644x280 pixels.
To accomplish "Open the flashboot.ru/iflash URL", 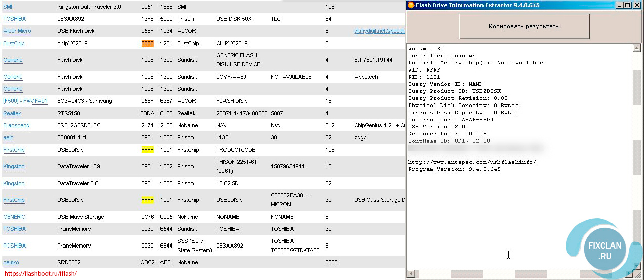I will tap(40, 273).
